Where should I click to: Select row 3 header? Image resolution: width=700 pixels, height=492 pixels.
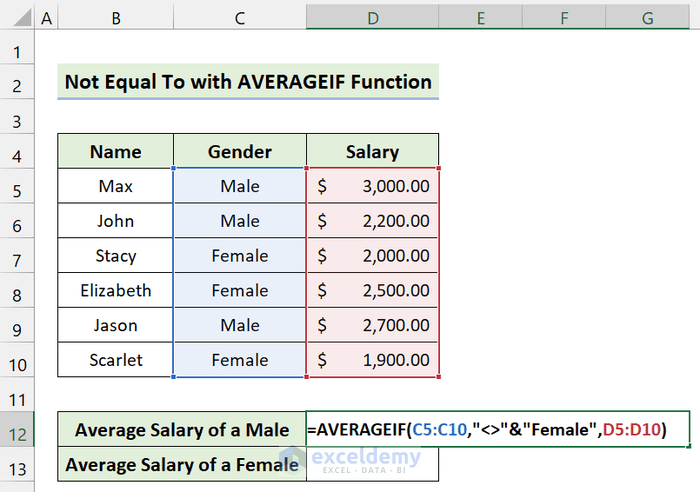point(17,117)
